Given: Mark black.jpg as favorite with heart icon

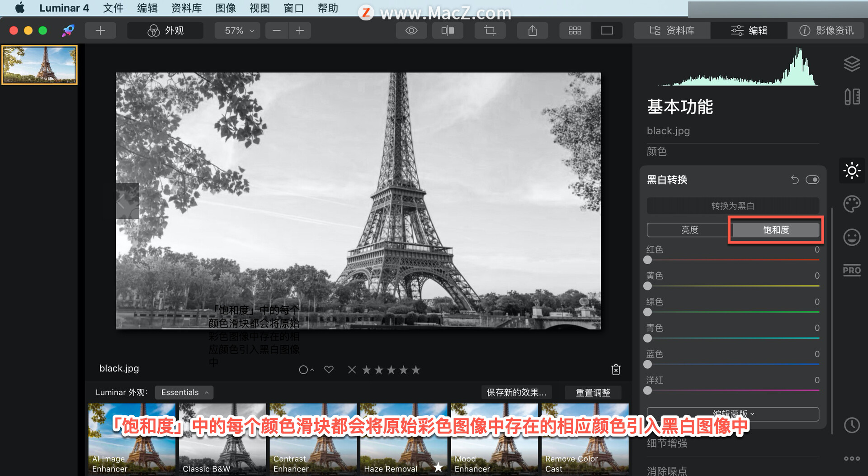Looking at the screenshot, I should pos(329,370).
